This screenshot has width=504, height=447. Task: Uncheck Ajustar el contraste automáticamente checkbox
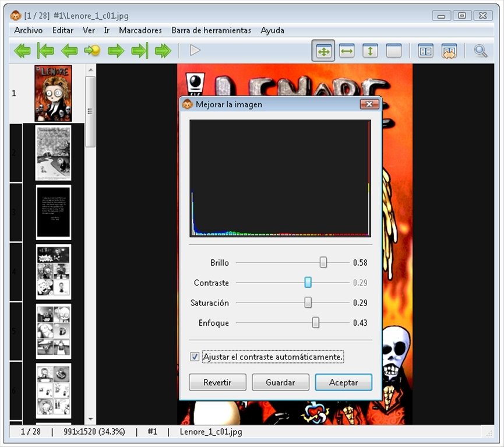(195, 357)
